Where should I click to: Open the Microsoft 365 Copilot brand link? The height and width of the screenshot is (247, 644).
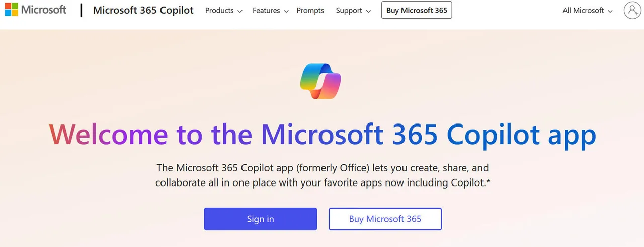point(143,10)
